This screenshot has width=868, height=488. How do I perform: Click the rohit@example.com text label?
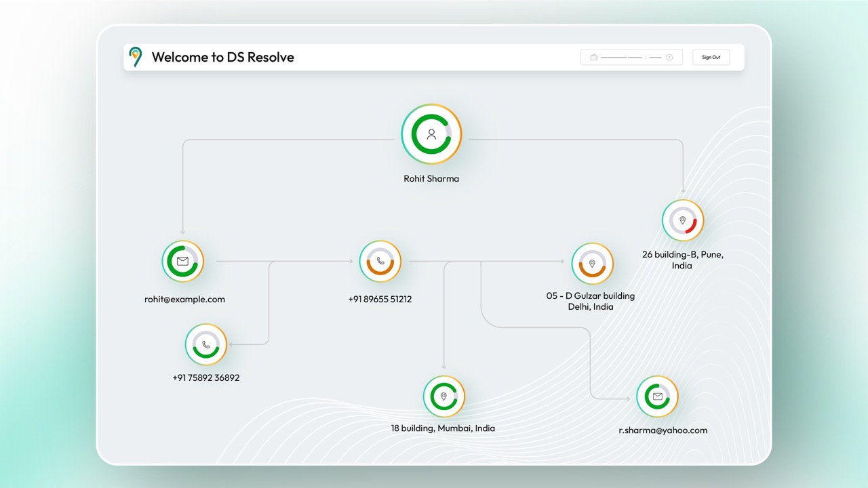pyautogui.click(x=184, y=300)
